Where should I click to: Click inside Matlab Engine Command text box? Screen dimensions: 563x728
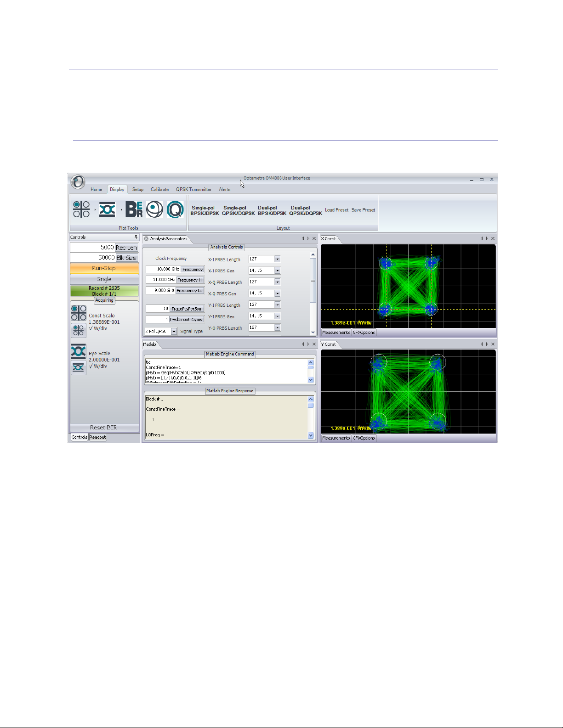coord(227,371)
